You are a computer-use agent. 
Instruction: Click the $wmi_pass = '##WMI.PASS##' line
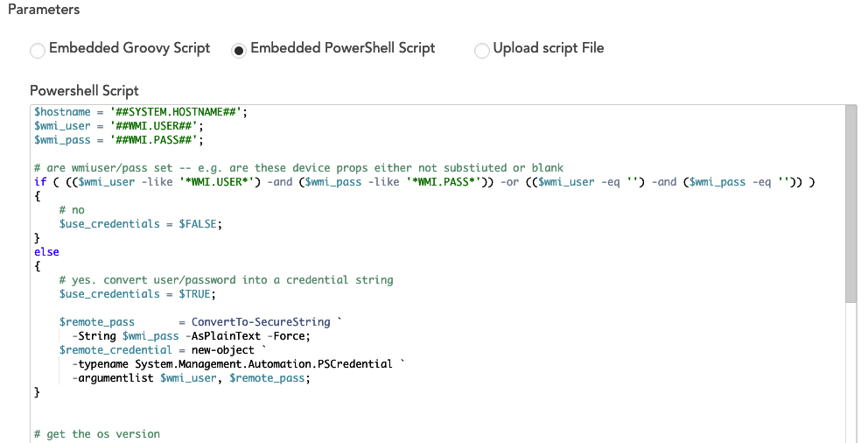coord(122,139)
